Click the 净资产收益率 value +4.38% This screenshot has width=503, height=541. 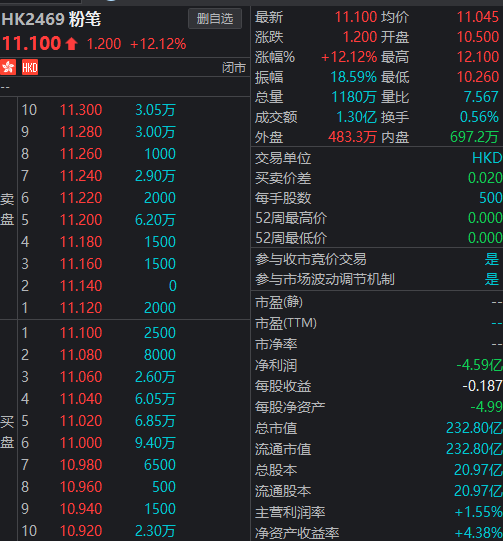479,533
